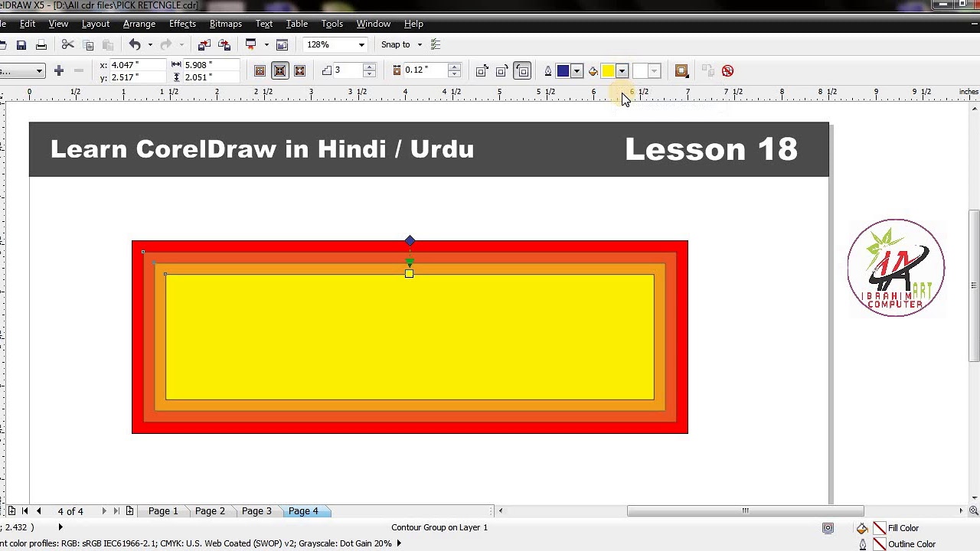Click the contour fill bucket icon

tap(593, 71)
